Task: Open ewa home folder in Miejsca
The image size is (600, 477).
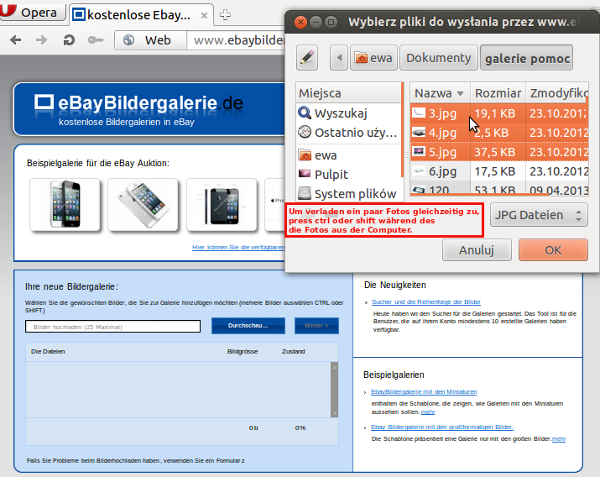Action: coord(348,155)
